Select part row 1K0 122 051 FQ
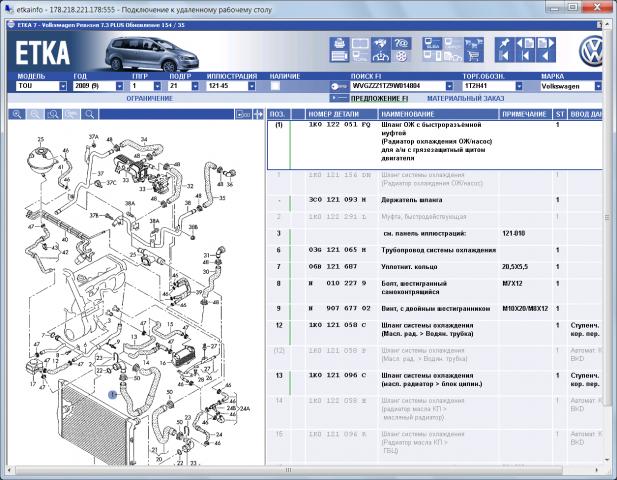Image resolution: width=617 pixels, height=480 pixels. 435,145
